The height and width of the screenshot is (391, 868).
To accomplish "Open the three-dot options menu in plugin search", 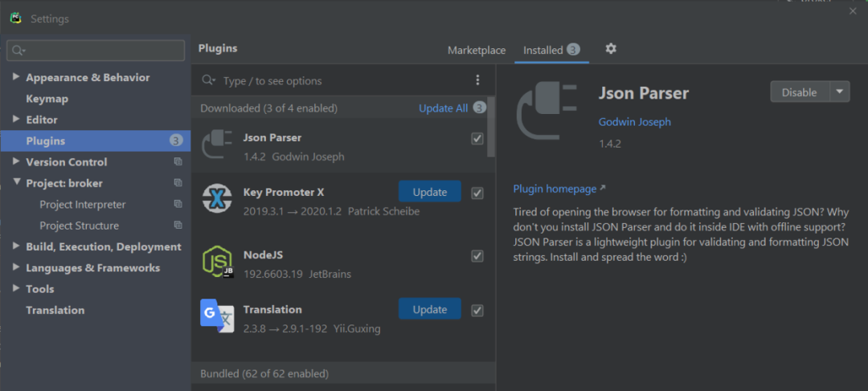I will pos(477,80).
